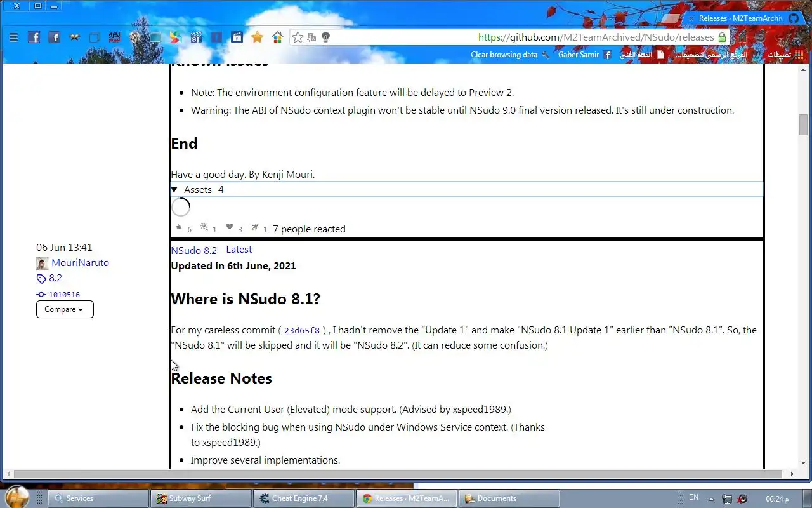Click the '7 people reacted' text
This screenshot has width=812, height=508.
click(x=309, y=229)
